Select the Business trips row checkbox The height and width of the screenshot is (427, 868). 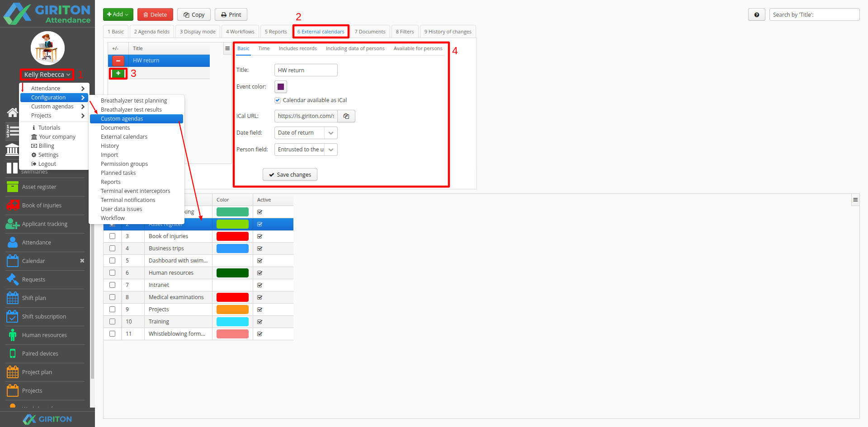pos(112,249)
